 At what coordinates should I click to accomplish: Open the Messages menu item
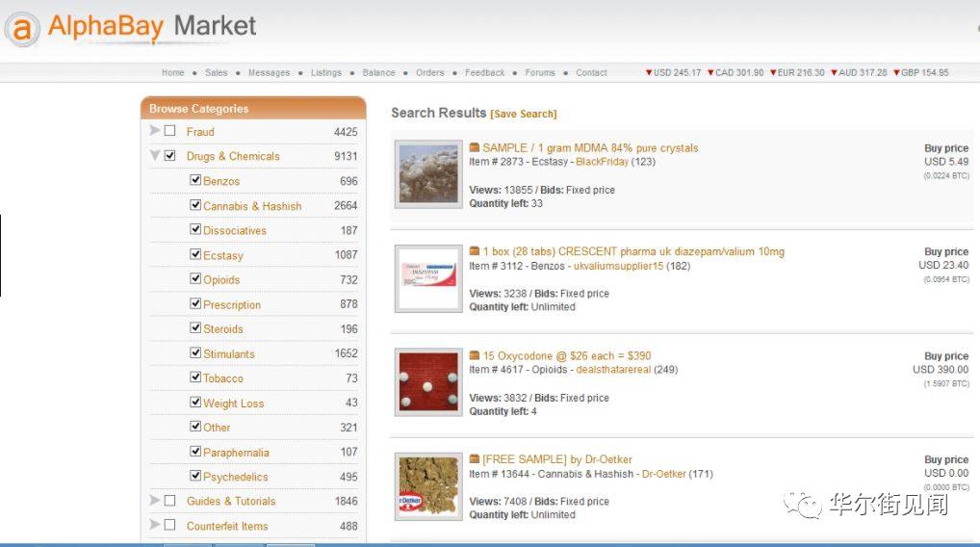click(x=270, y=72)
